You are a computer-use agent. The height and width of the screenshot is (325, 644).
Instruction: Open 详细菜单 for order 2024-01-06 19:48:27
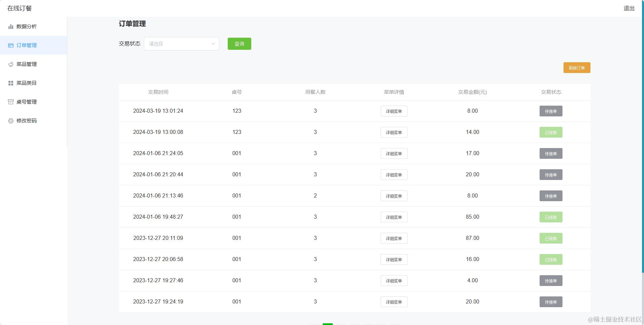pos(394,217)
